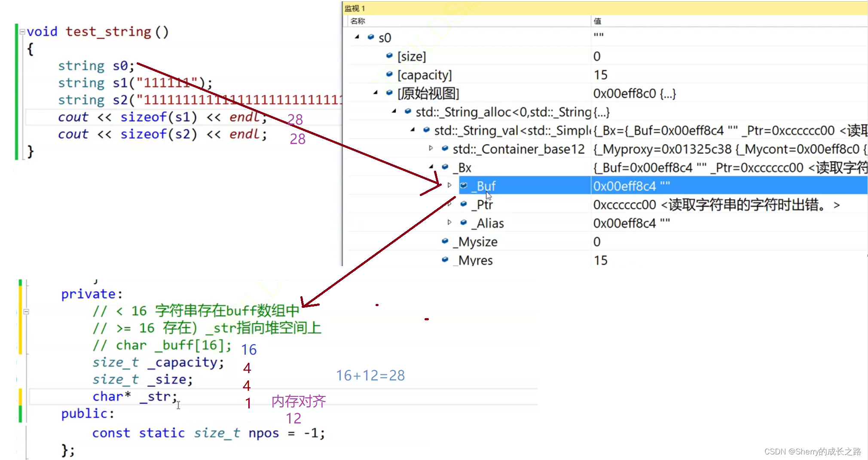
Task: Collapse the comment block outline in class
Action: [x=26, y=311]
